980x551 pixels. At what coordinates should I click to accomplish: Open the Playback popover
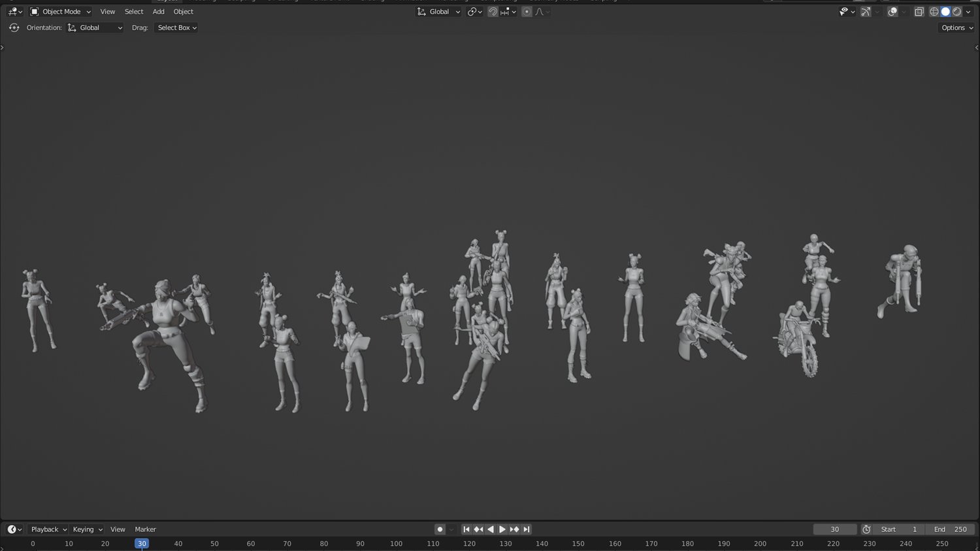[x=49, y=529]
